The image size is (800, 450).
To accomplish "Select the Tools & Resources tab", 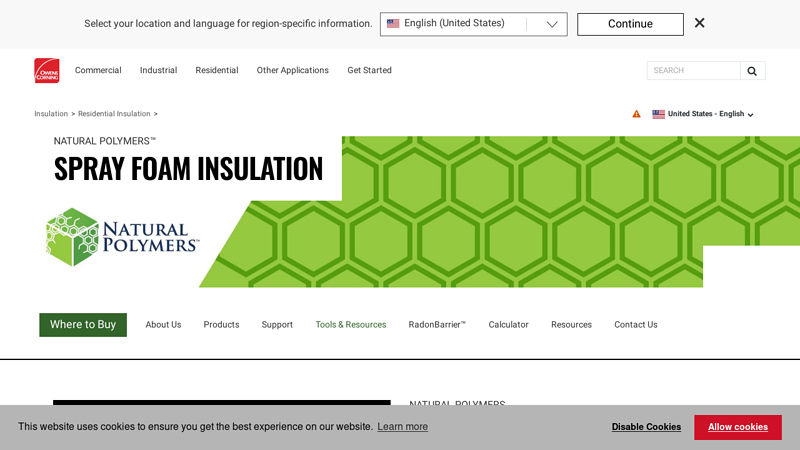I will click(x=351, y=324).
